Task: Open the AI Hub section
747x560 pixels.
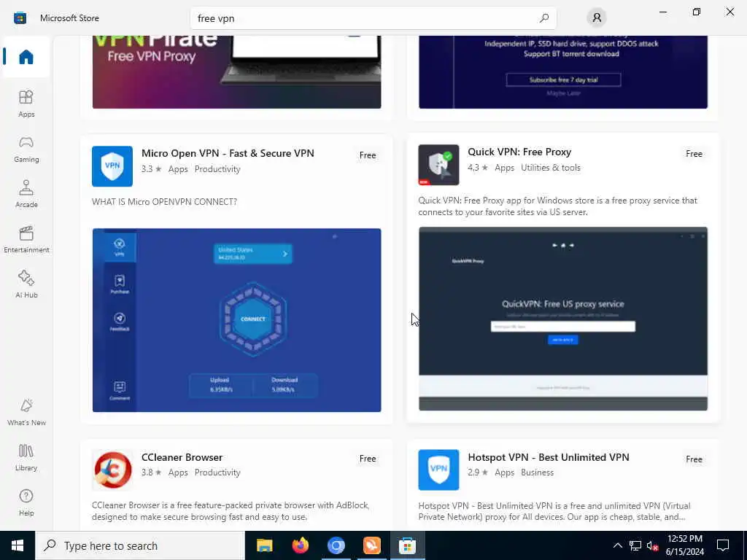Action: [x=26, y=284]
